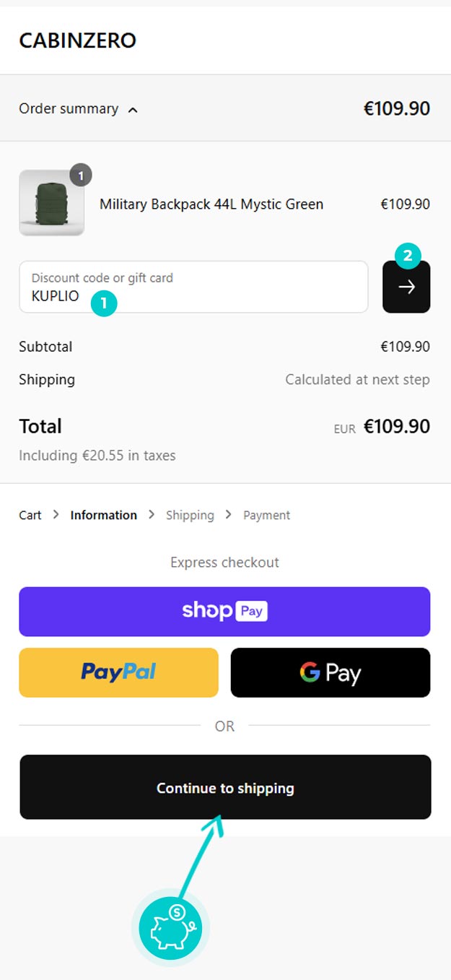The width and height of the screenshot is (451, 980).
Task: Pay with Shop Pay express checkout
Action: click(224, 612)
